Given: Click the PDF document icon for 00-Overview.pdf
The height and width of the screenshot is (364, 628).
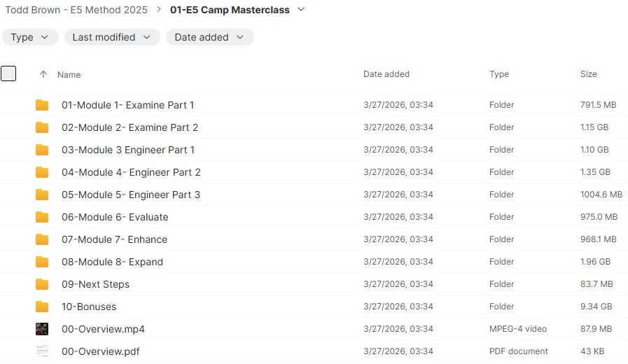Looking at the screenshot, I should coord(42,351).
